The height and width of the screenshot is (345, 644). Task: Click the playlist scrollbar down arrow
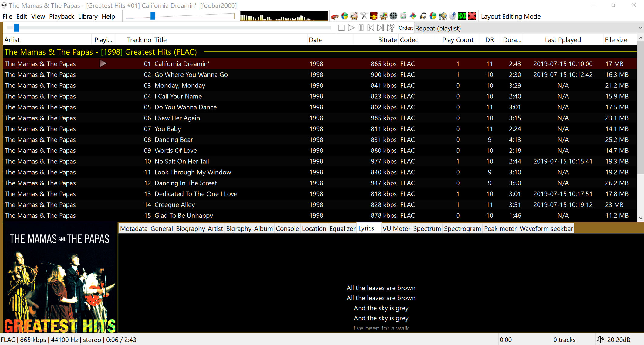(x=640, y=218)
